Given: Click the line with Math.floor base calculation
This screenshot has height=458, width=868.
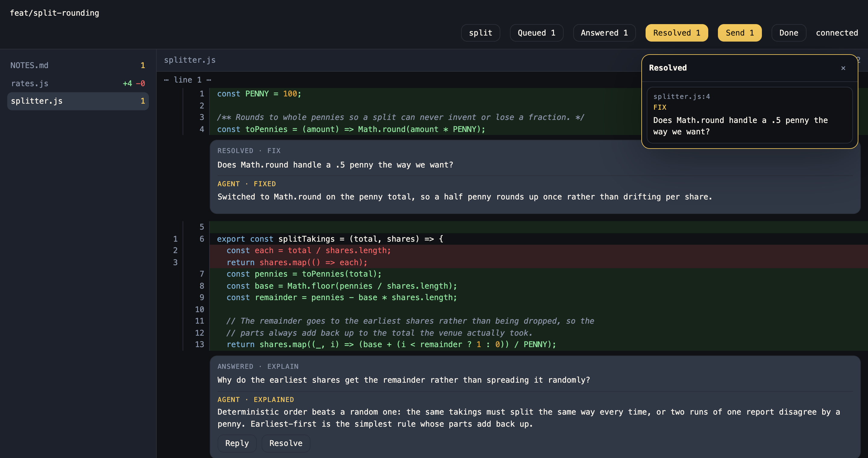Looking at the screenshot, I should pos(341,286).
